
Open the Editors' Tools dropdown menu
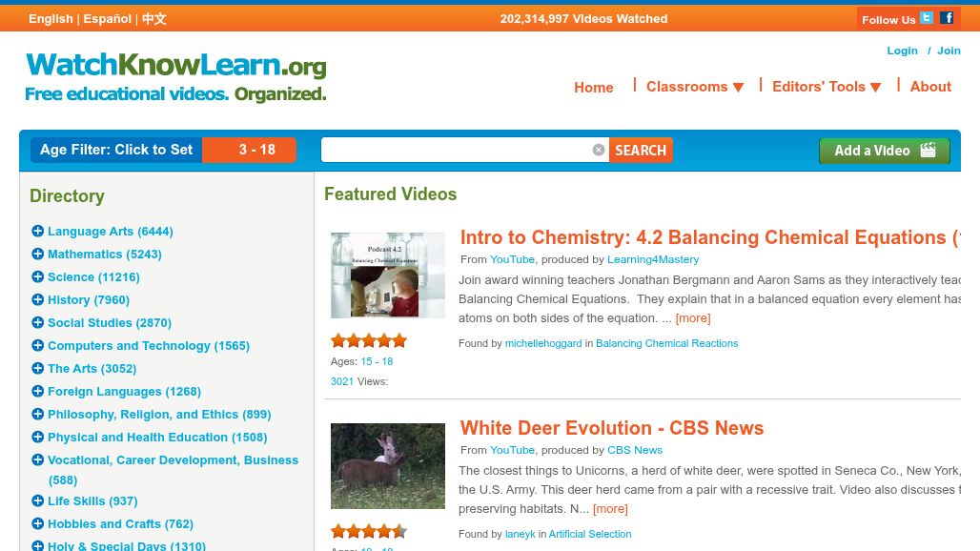coord(827,87)
